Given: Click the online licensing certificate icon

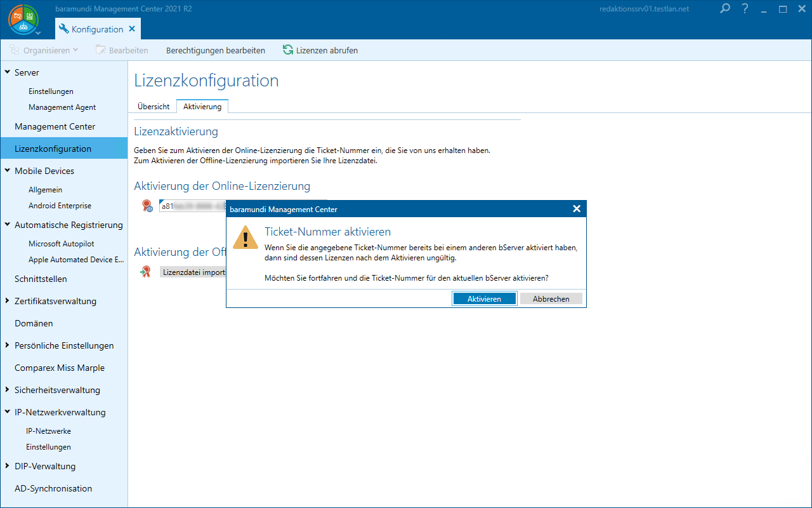Looking at the screenshot, I should [x=147, y=206].
